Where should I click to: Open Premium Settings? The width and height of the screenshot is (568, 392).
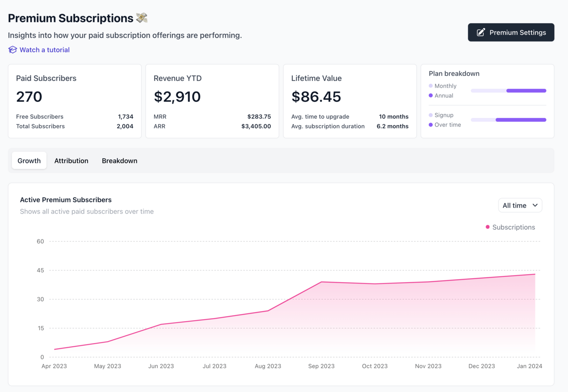click(x=511, y=33)
